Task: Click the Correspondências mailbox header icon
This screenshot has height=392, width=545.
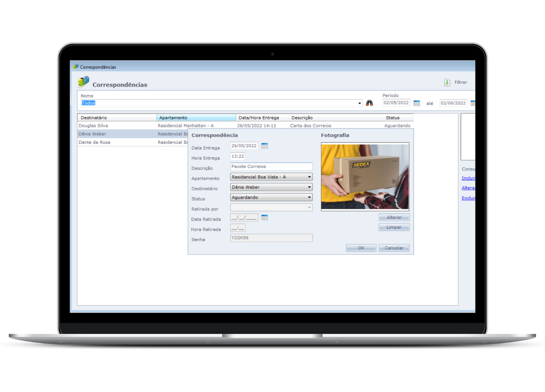Action: coord(83,82)
